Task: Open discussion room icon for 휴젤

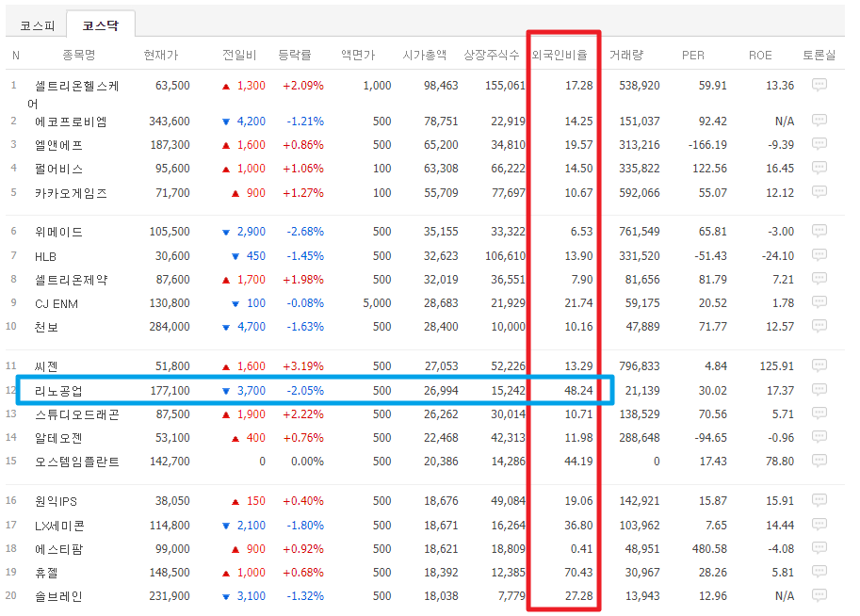Action: [x=819, y=572]
